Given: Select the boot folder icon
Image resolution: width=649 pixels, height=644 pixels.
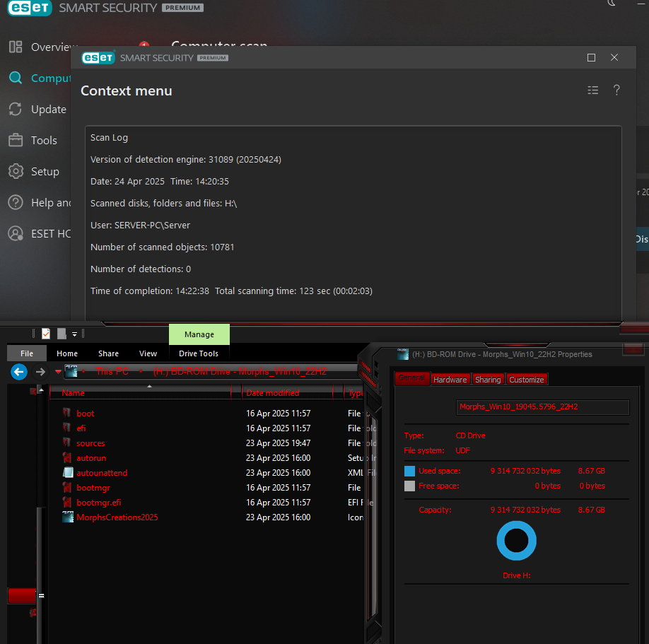Looking at the screenshot, I should [66, 413].
